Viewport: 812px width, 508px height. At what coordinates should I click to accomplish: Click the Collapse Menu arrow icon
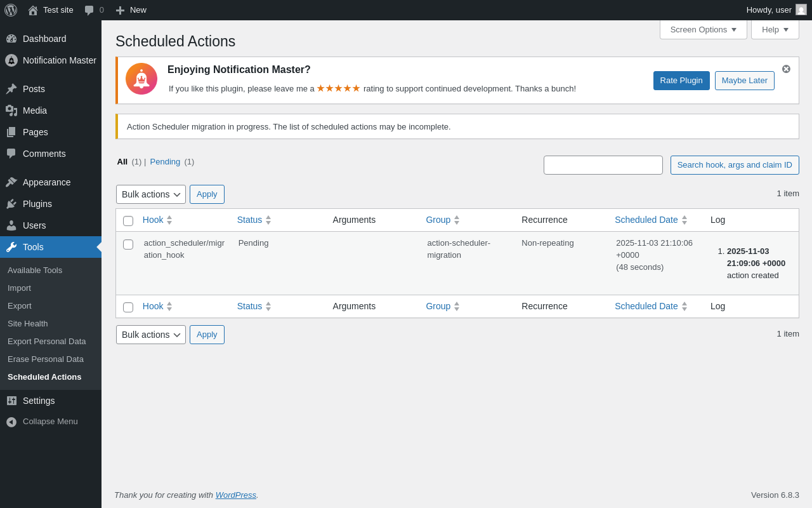click(11, 422)
